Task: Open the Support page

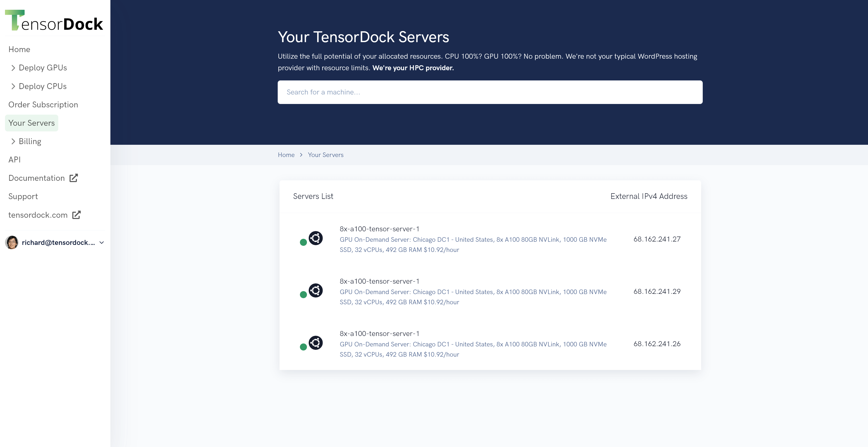Action: (x=23, y=196)
